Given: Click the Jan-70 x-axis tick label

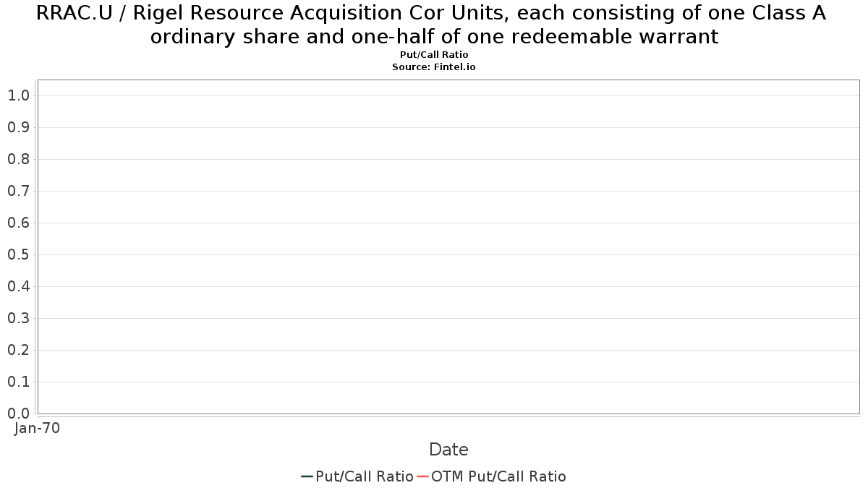Looking at the screenshot, I should 37,428.
